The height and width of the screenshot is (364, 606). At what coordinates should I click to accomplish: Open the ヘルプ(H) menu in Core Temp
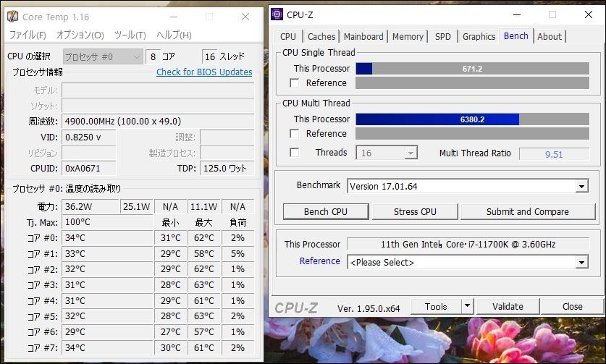click(x=174, y=35)
